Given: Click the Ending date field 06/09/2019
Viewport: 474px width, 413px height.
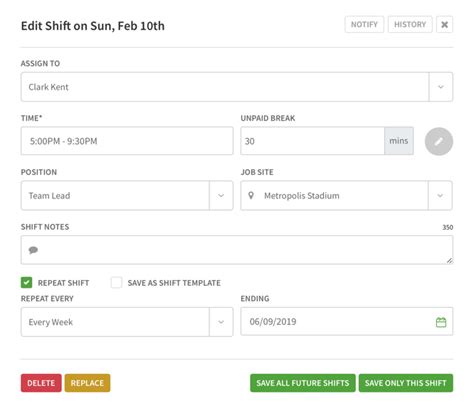Looking at the screenshot, I should [347, 322].
